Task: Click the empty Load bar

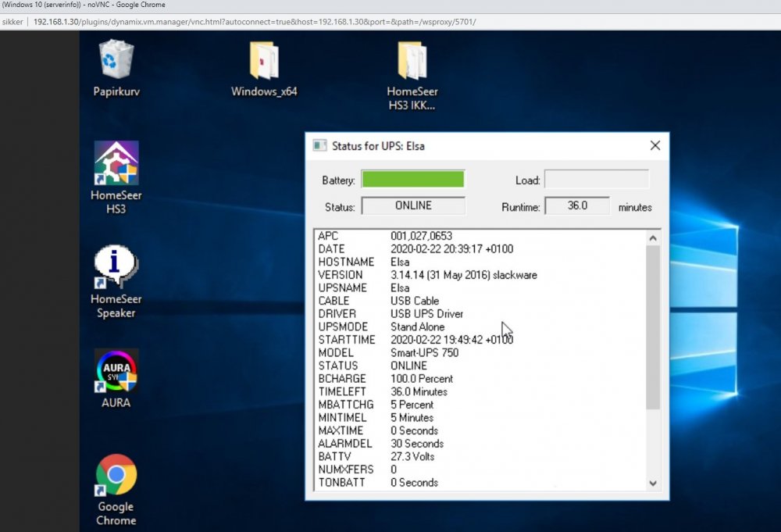Action: click(x=597, y=180)
